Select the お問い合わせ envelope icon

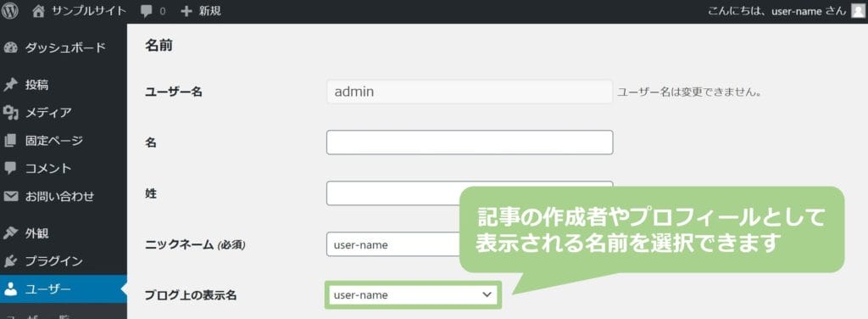coord(10,196)
